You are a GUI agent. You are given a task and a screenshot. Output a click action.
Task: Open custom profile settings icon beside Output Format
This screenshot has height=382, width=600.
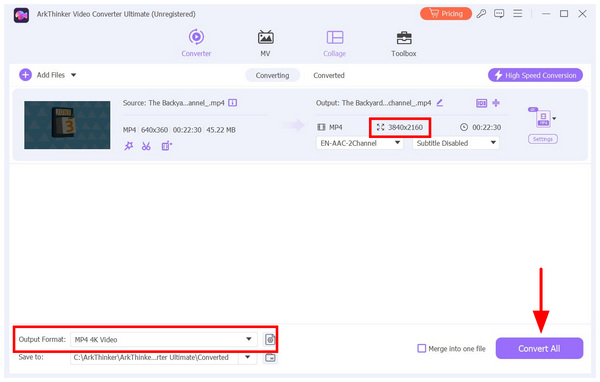tap(270, 339)
